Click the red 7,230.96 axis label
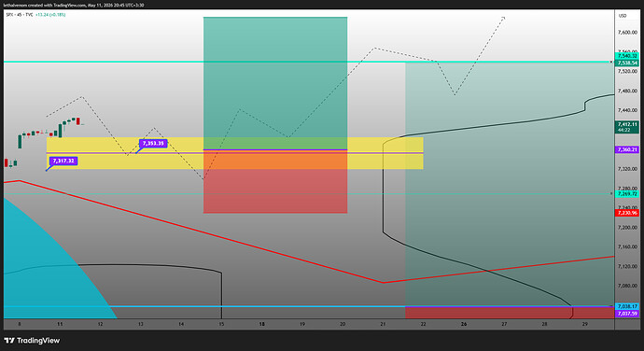The image size is (644, 351). (x=627, y=213)
